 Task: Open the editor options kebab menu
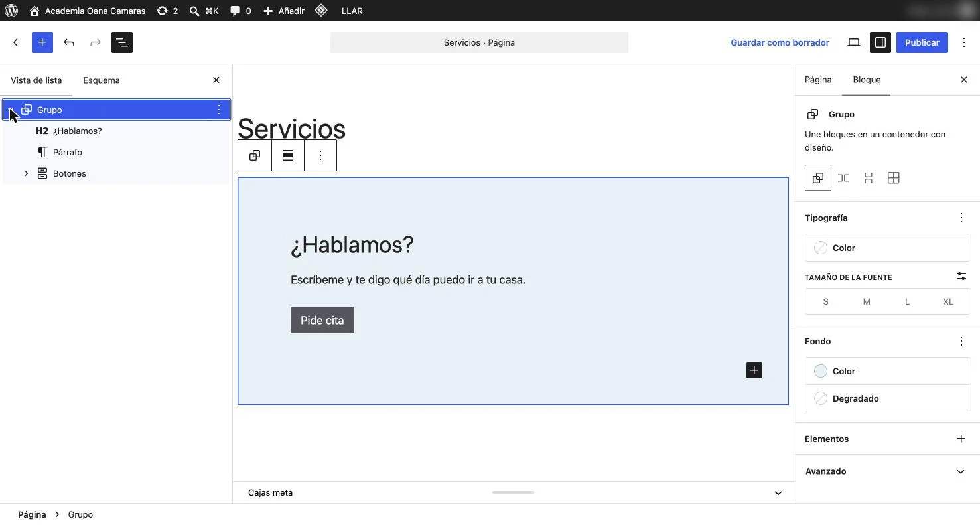pos(964,42)
